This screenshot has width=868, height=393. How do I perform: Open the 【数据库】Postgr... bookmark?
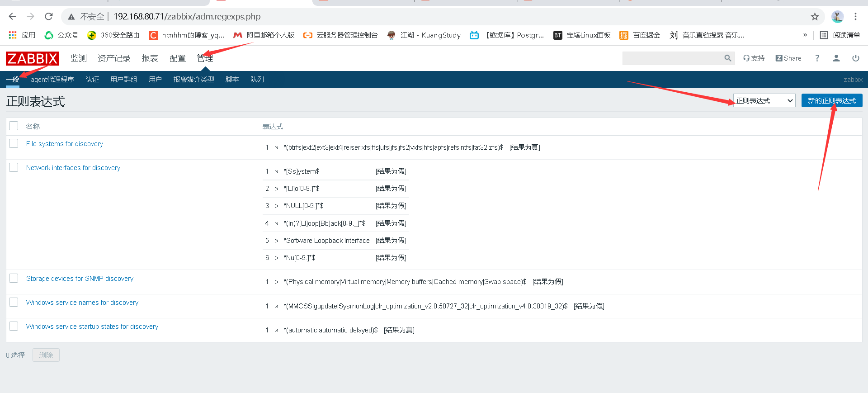[x=507, y=35]
